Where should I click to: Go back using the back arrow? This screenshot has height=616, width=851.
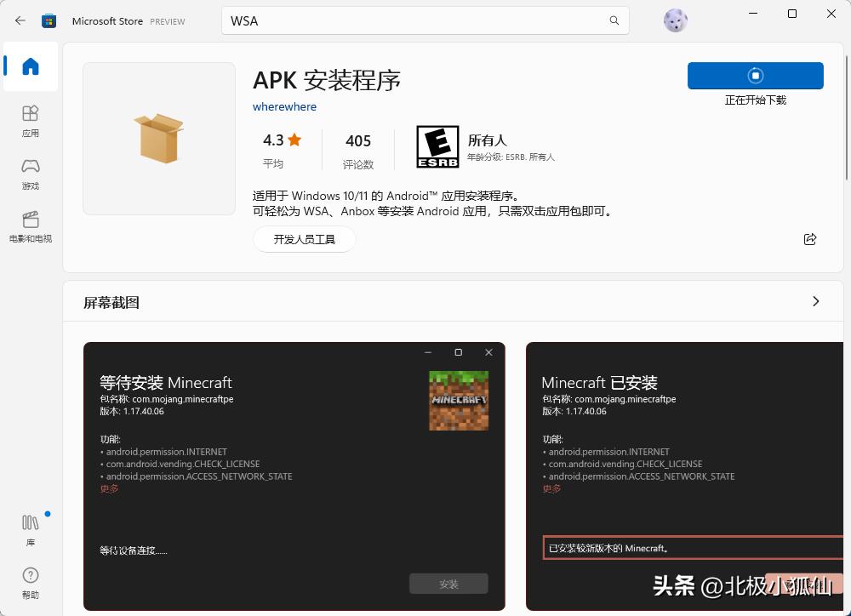point(19,20)
